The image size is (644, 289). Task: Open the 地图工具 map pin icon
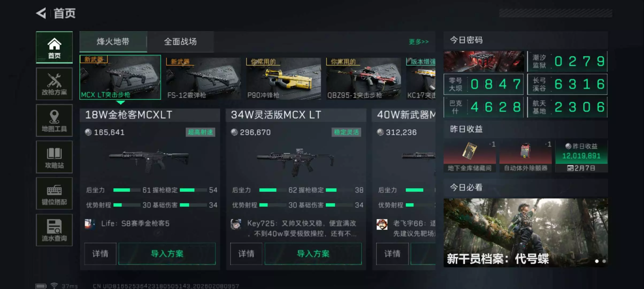pyautogui.click(x=54, y=120)
